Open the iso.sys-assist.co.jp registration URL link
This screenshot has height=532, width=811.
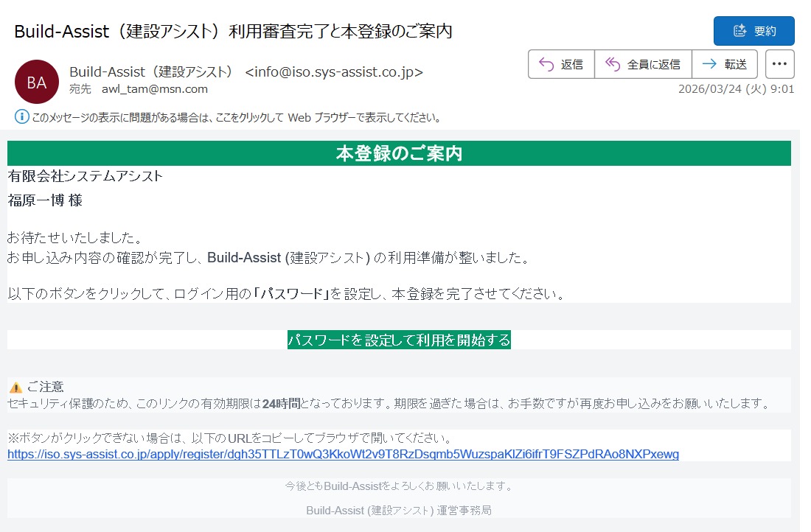(343, 454)
